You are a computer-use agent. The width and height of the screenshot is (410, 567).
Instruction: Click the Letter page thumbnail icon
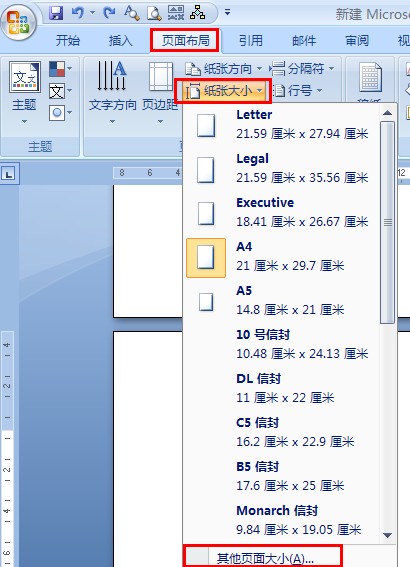click(x=206, y=125)
